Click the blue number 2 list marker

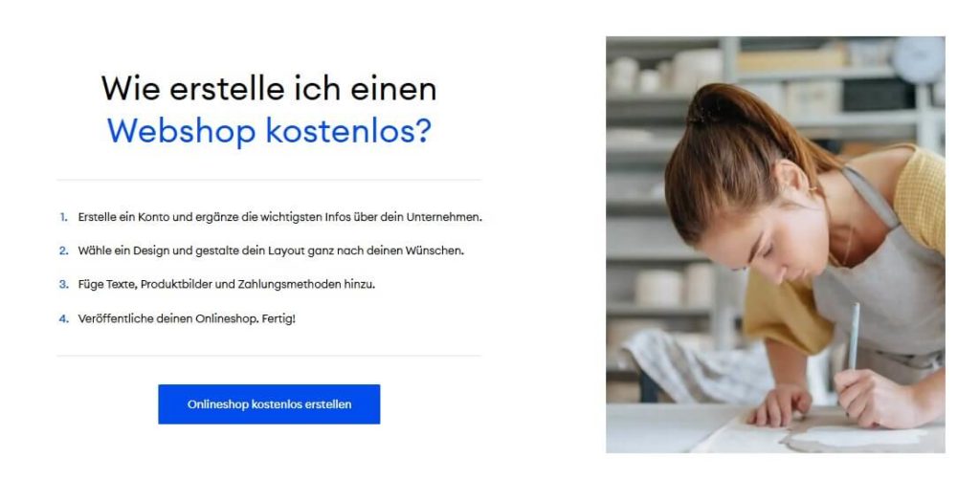63,251
